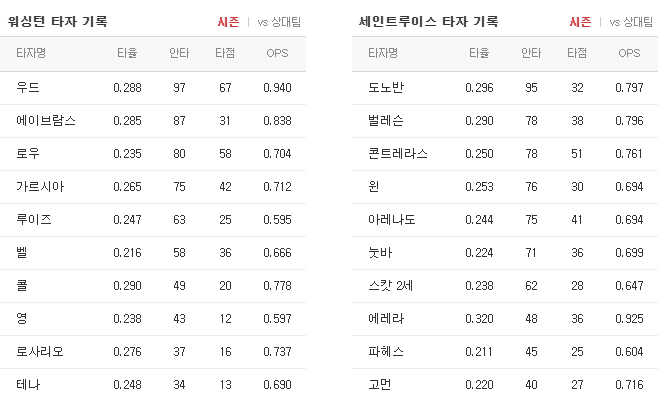
Task: Click 타점 column header in 세인트루이스 table
Action: point(577,53)
